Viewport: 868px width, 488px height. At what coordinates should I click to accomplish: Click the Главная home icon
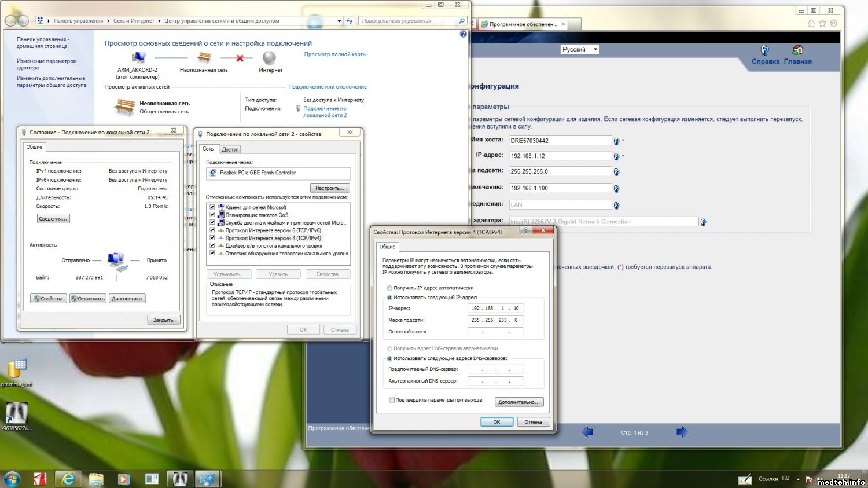click(x=797, y=50)
